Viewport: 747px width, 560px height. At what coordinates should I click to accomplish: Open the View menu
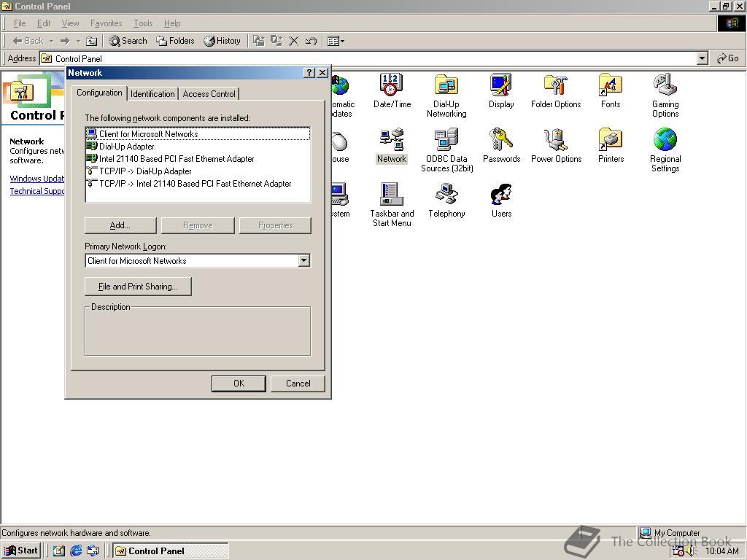70,23
